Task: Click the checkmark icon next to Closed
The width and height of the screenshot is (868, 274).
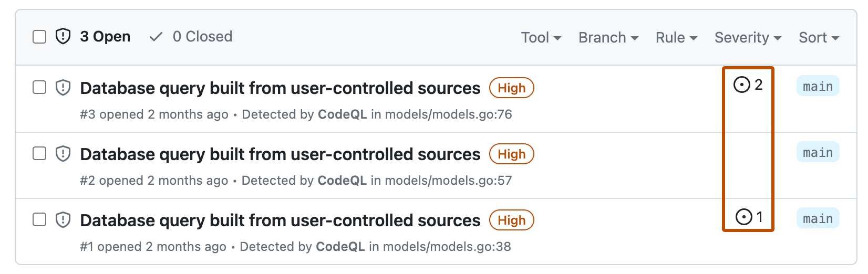Action: pyautogui.click(x=156, y=37)
